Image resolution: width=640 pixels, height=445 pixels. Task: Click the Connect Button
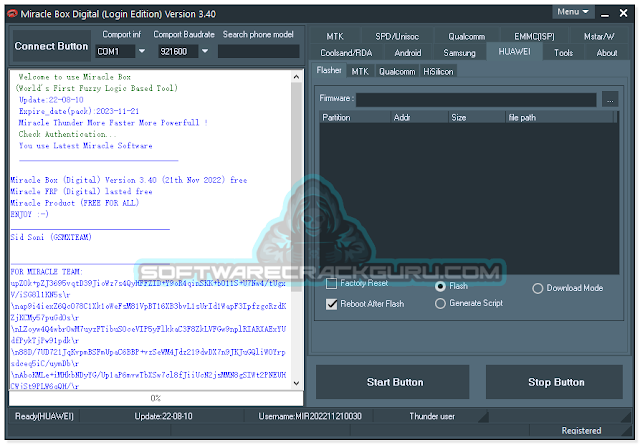pyautogui.click(x=51, y=46)
